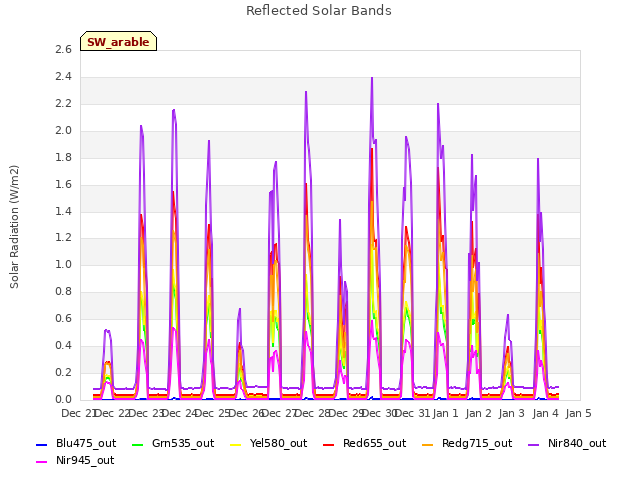
Task: Click the 0.0 y-axis tick label
Action: click(x=63, y=399)
